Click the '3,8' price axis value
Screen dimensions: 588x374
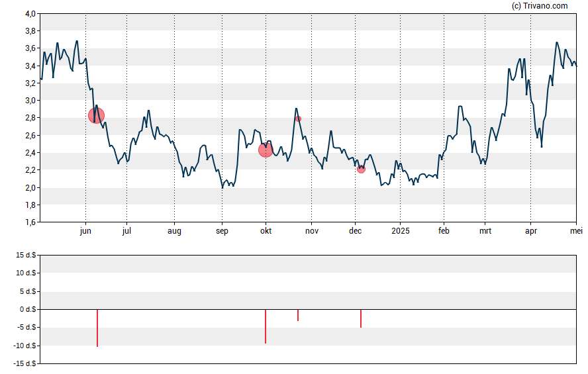[30, 31]
